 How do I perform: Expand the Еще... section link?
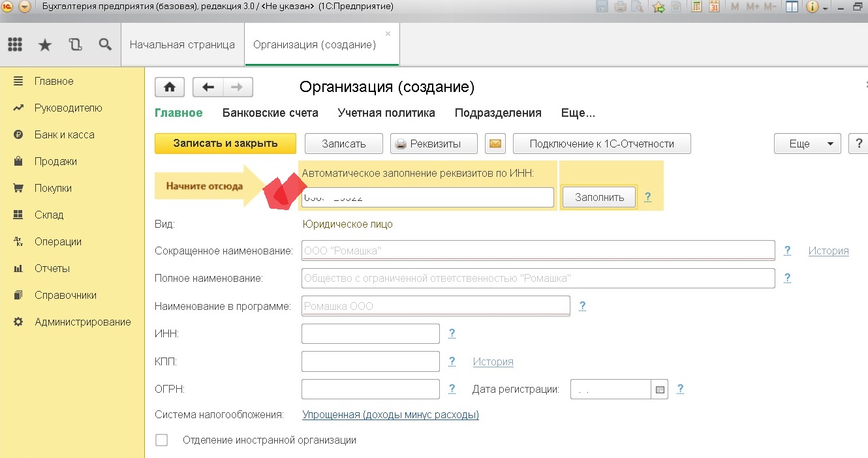pos(578,113)
